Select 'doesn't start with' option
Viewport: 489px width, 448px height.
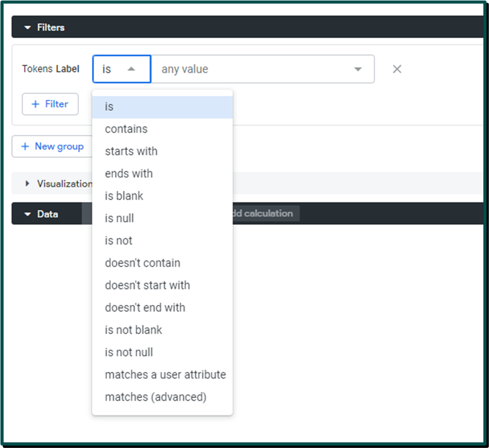[x=148, y=285]
